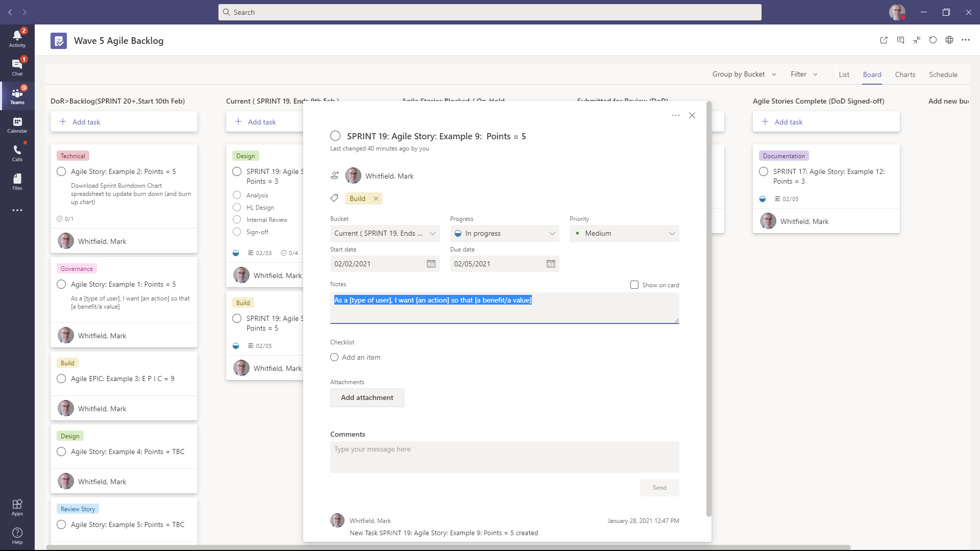980x551 pixels.
Task: Mark SPRINT 19 Example 9 task complete
Action: (x=335, y=136)
